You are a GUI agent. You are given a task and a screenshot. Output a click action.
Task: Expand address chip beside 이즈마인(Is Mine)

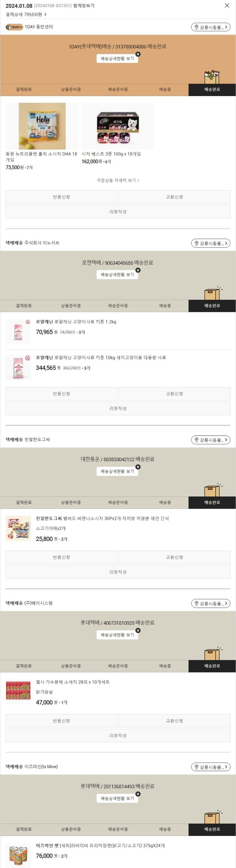pyautogui.click(x=211, y=767)
